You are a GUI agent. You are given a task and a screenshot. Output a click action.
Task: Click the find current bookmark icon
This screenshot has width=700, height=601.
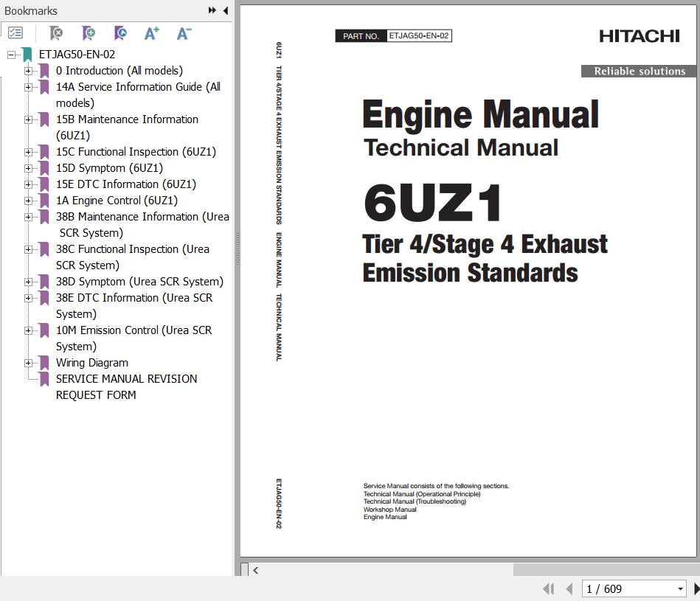tap(120, 33)
